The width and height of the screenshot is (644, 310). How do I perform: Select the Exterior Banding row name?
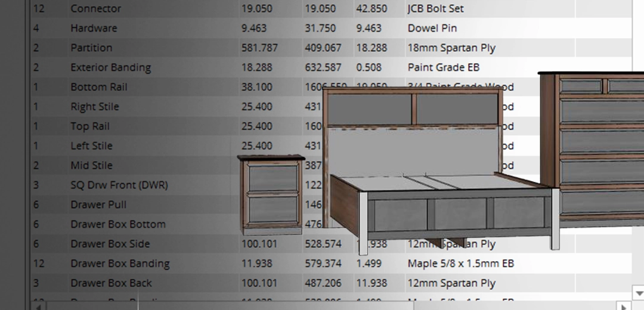tap(110, 67)
